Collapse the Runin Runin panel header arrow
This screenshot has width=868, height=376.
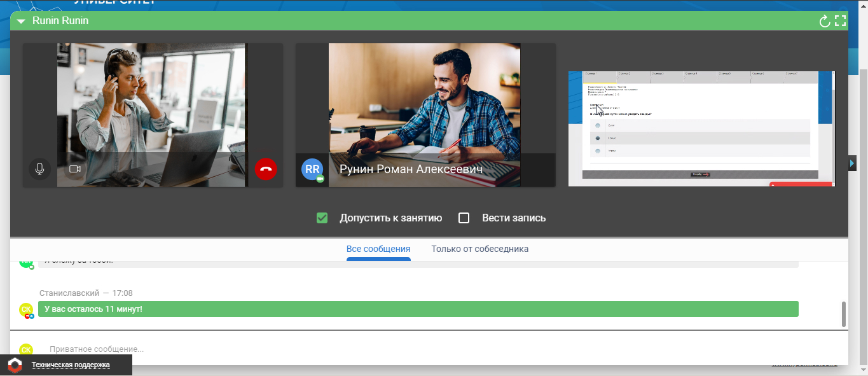[x=21, y=22]
